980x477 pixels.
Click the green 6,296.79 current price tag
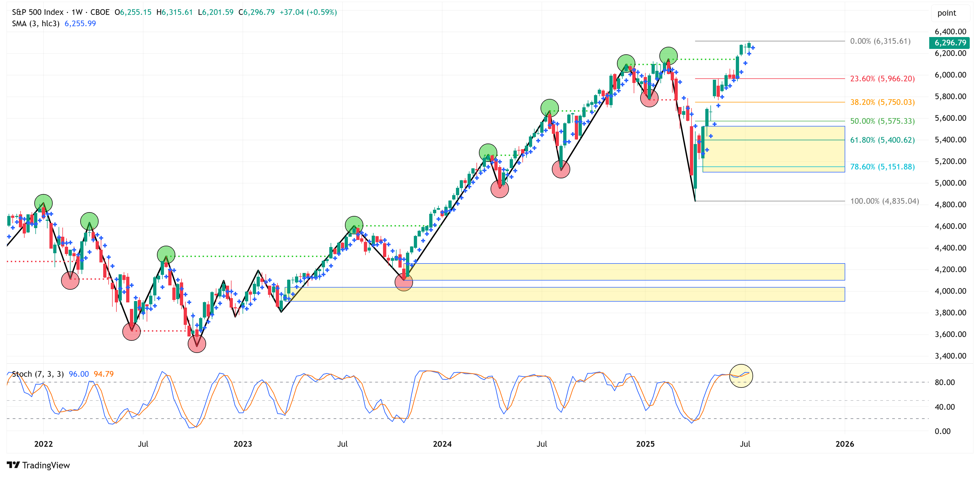pos(950,43)
